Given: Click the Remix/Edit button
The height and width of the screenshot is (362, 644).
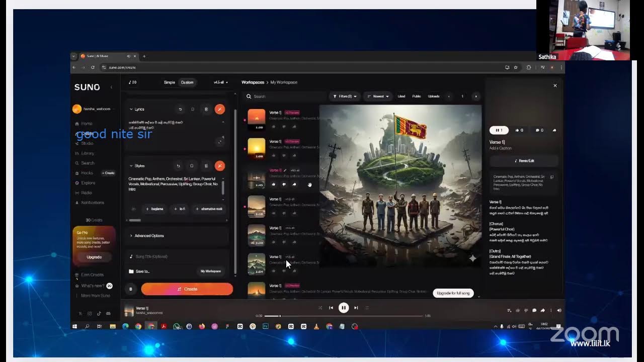Looking at the screenshot, I should tap(524, 161).
